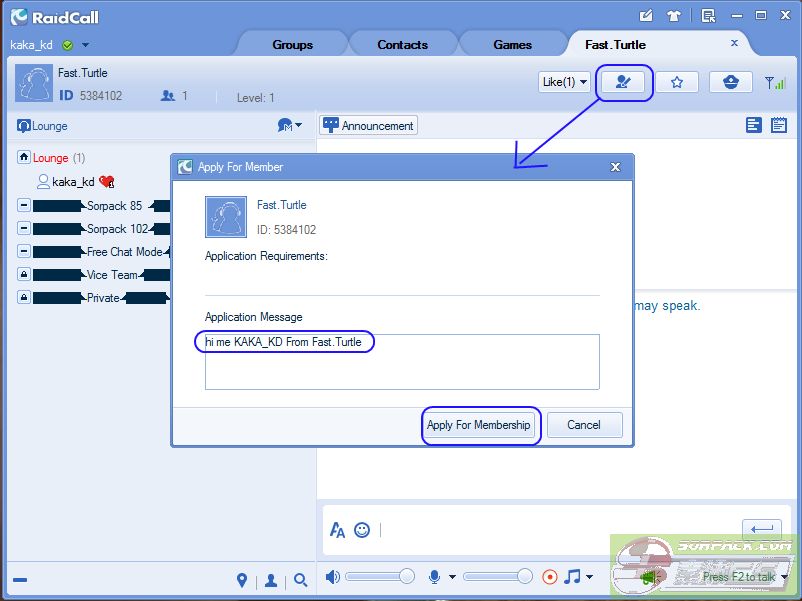Viewport: 802px width, 601px height.
Task: Select the Vice Team channel name
Action: click(113, 275)
